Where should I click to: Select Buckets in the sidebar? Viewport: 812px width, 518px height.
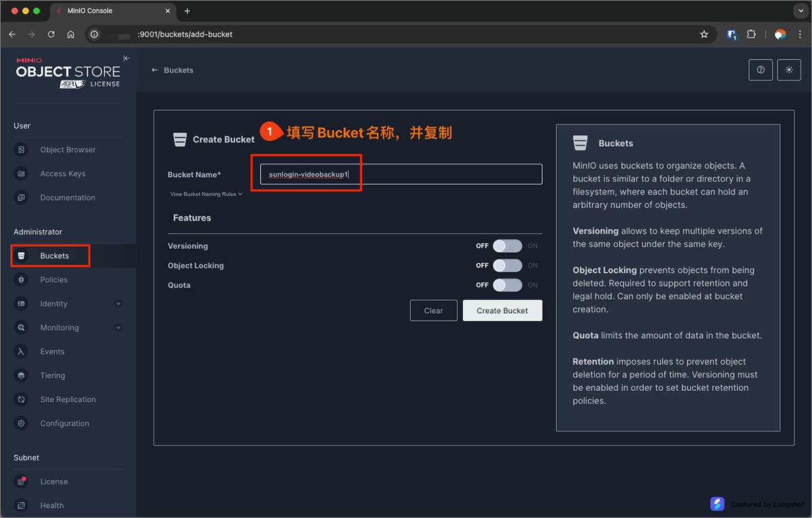pyautogui.click(x=54, y=256)
